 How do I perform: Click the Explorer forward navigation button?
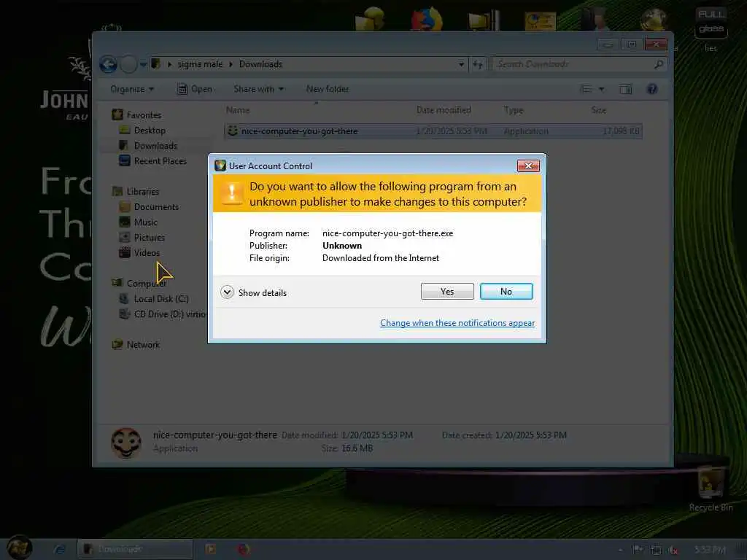click(128, 64)
